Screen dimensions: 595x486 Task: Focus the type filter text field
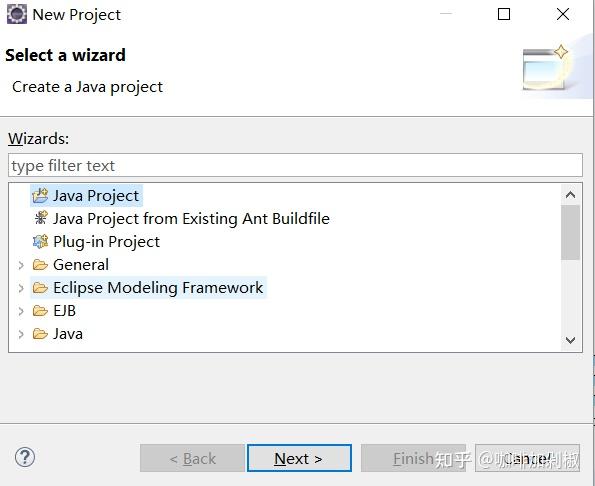coord(295,165)
